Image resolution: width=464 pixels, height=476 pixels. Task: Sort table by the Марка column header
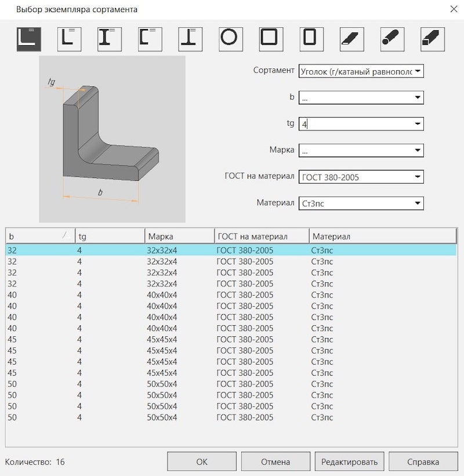(179, 236)
